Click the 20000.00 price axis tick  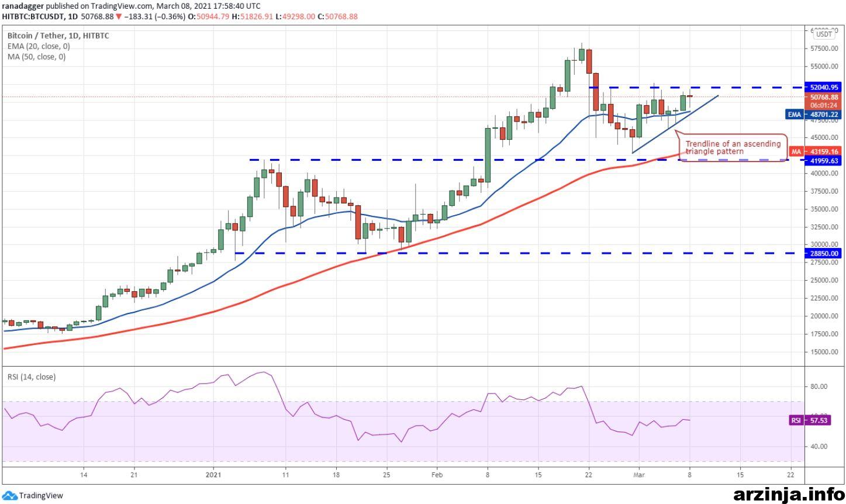point(824,316)
